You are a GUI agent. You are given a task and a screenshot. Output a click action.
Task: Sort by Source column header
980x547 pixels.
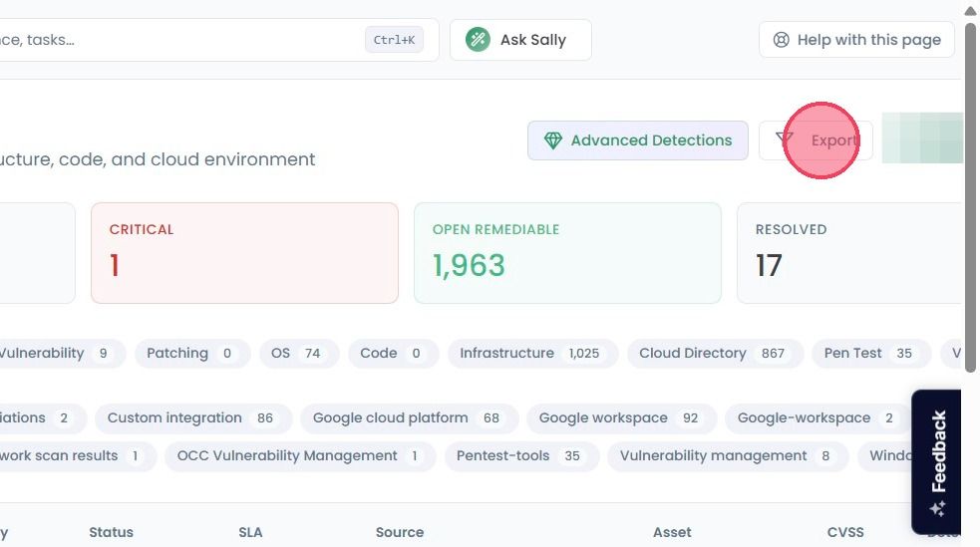tap(400, 533)
